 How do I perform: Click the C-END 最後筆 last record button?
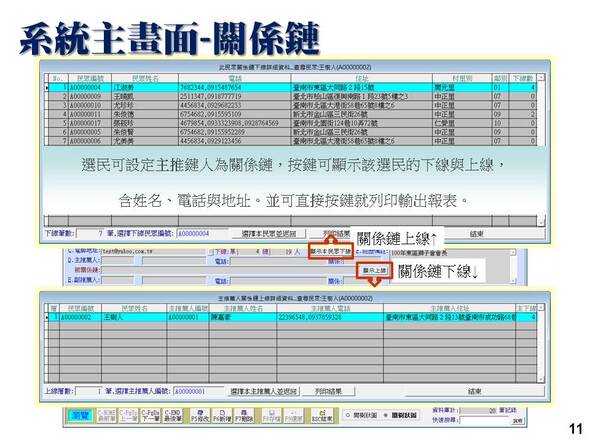[173, 415]
